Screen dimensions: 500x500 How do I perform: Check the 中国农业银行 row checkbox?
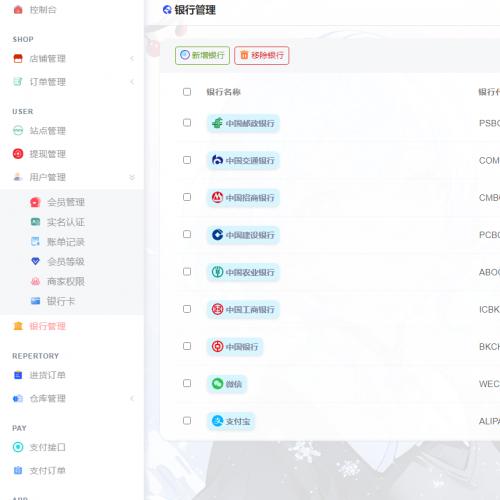click(187, 272)
